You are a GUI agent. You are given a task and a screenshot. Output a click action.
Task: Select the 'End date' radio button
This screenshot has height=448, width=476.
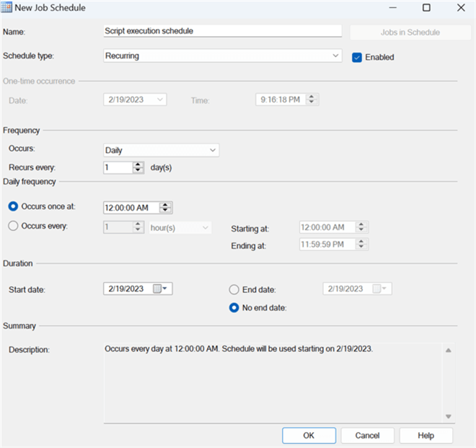[233, 289]
